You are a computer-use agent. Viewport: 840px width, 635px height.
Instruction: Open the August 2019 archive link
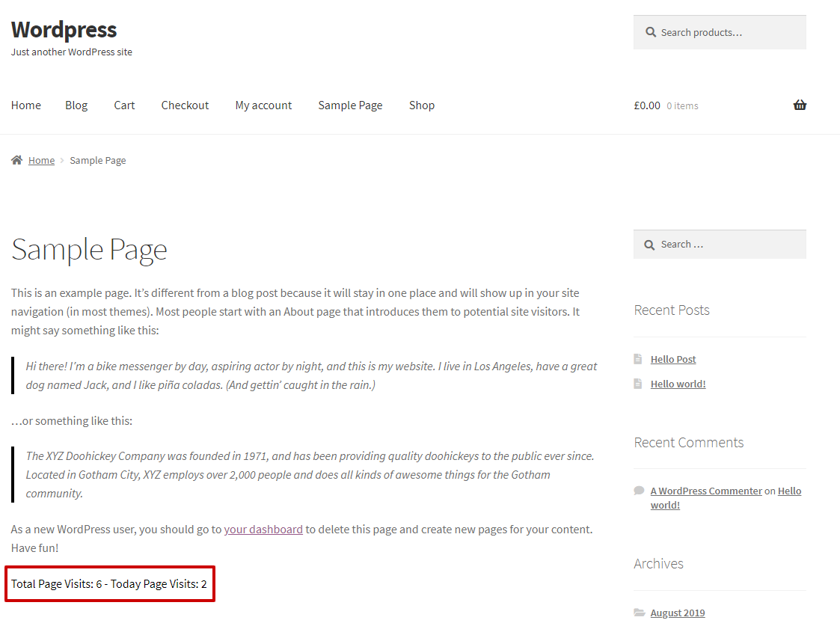[678, 613]
